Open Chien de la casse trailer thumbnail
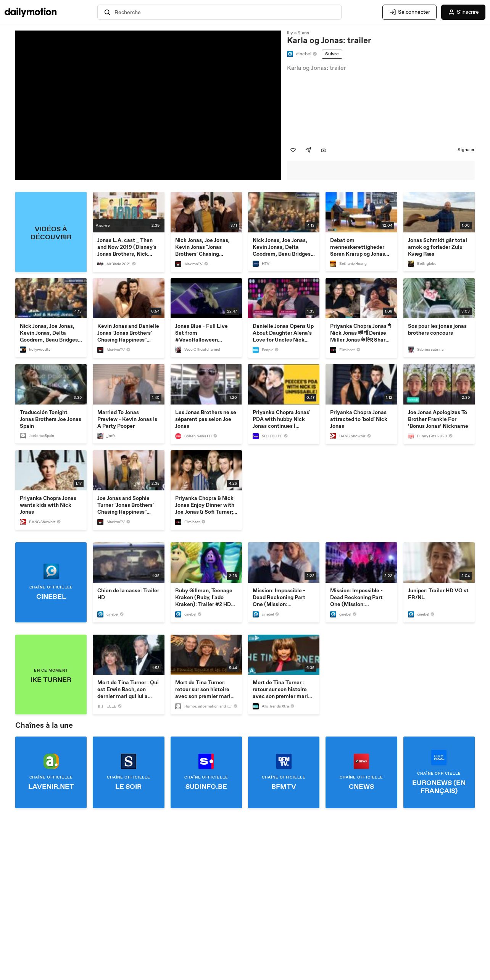Viewport: 490px width, 980px height. click(128, 563)
